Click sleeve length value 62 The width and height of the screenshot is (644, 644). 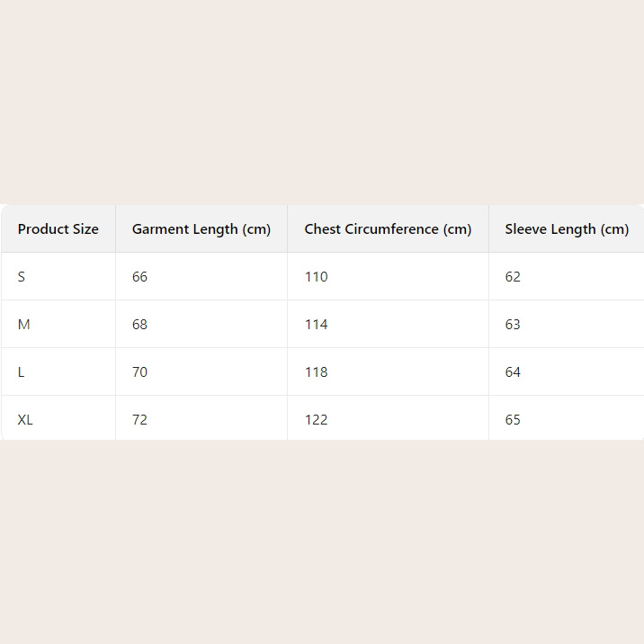pos(513,277)
